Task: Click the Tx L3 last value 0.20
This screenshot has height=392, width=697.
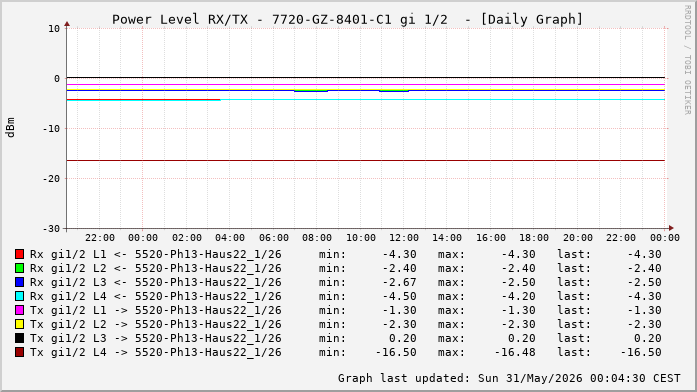Action: coord(648,338)
